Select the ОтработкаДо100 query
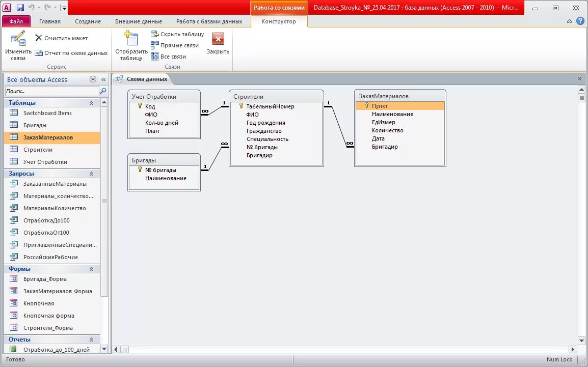The height and width of the screenshot is (367, 588). coord(52,220)
